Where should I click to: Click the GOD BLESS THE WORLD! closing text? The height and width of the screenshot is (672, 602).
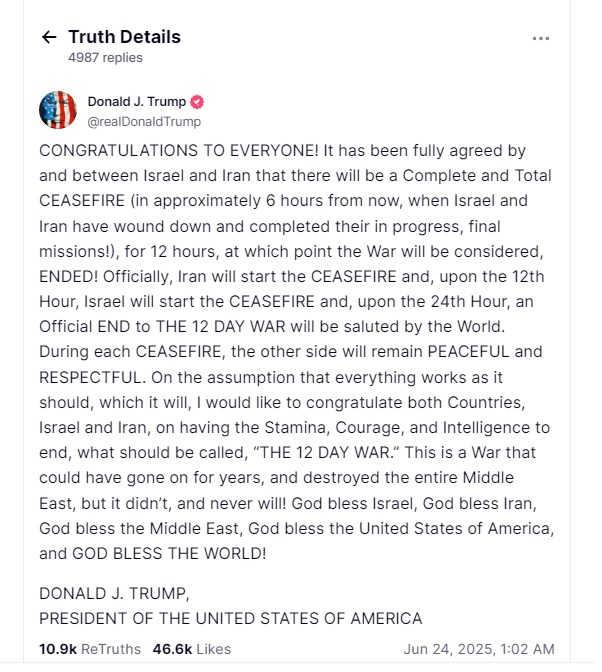169,553
